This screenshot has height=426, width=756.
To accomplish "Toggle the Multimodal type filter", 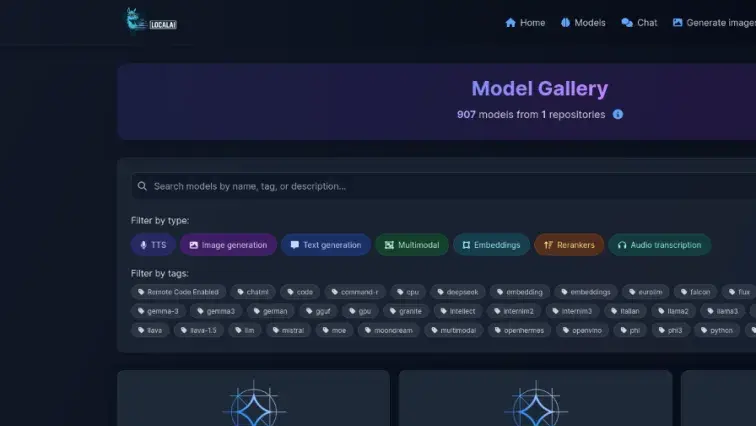I will pyautogui.click(x=412, y=245).
